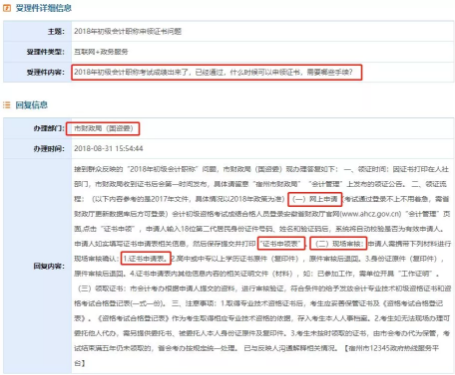This screenshot has height=375, width=455.
Task: Select the 回复信息 section heading
Action: click(32, 105)
